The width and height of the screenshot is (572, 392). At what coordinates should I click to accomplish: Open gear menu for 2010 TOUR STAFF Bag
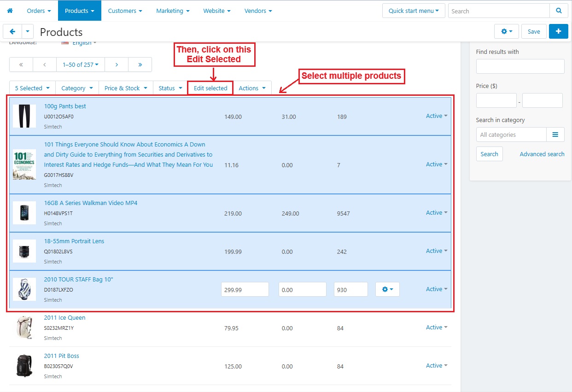click(x=387, y=289)
